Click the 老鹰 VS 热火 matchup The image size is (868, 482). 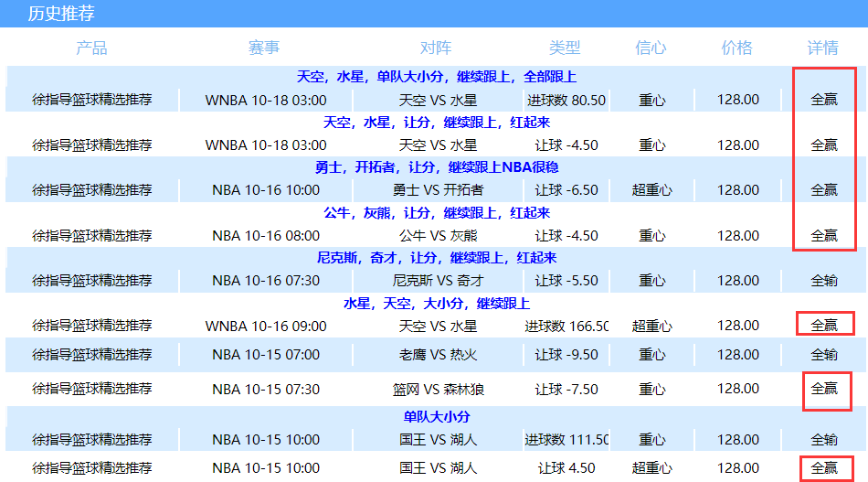[438, 355]
